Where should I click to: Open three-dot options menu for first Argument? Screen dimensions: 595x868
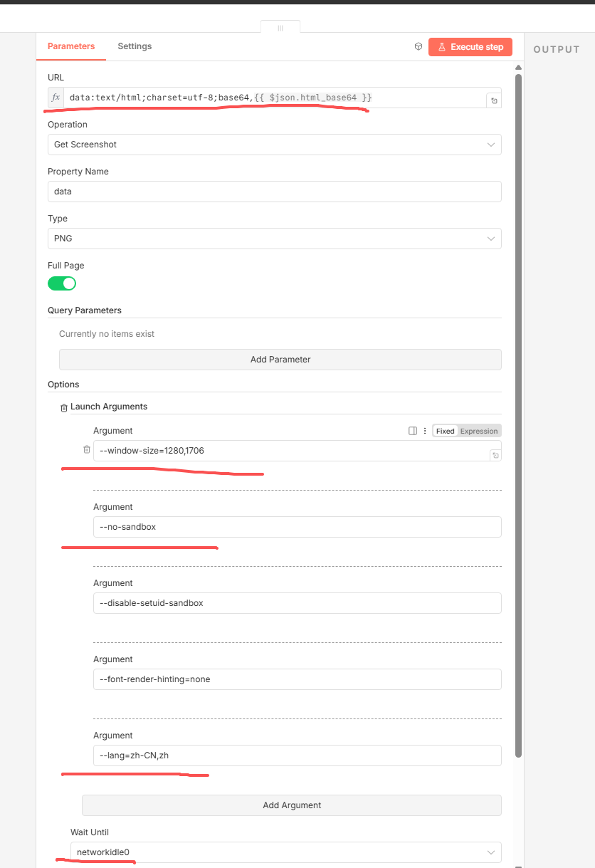(x=425, y=431)
